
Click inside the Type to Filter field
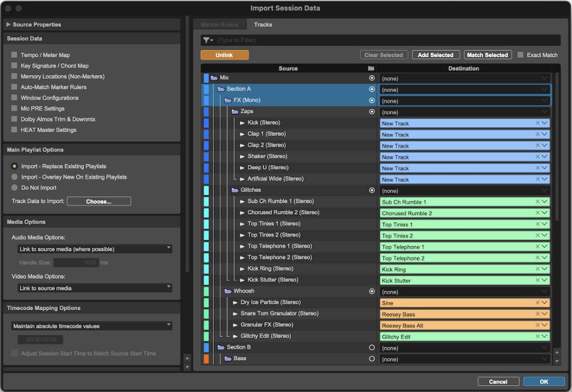[x=257, y=40]
